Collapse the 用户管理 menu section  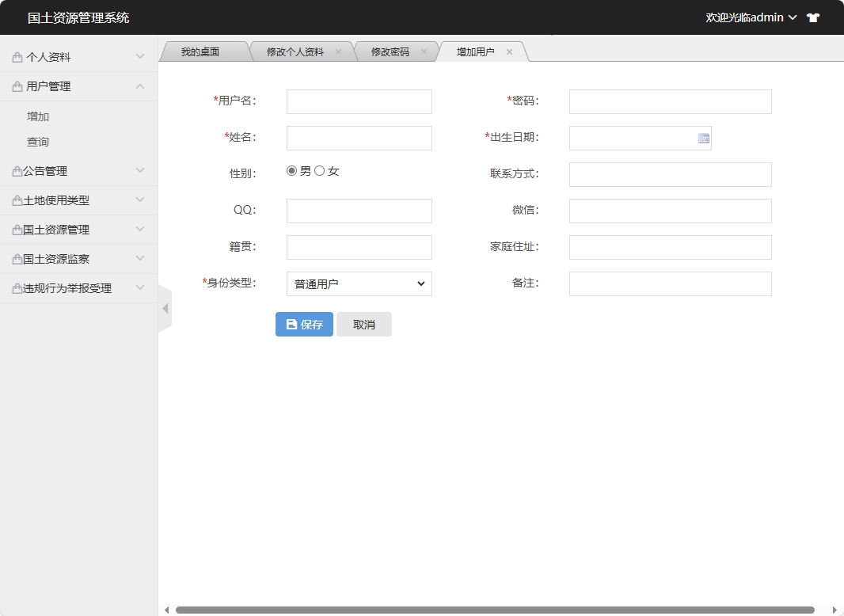[x=140, y=86]
